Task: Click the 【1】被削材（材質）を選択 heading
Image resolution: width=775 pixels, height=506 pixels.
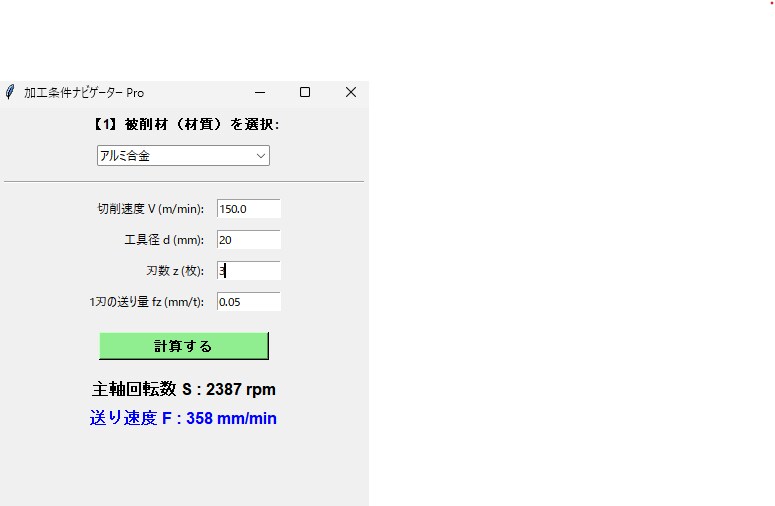Action: click(186, 124)
